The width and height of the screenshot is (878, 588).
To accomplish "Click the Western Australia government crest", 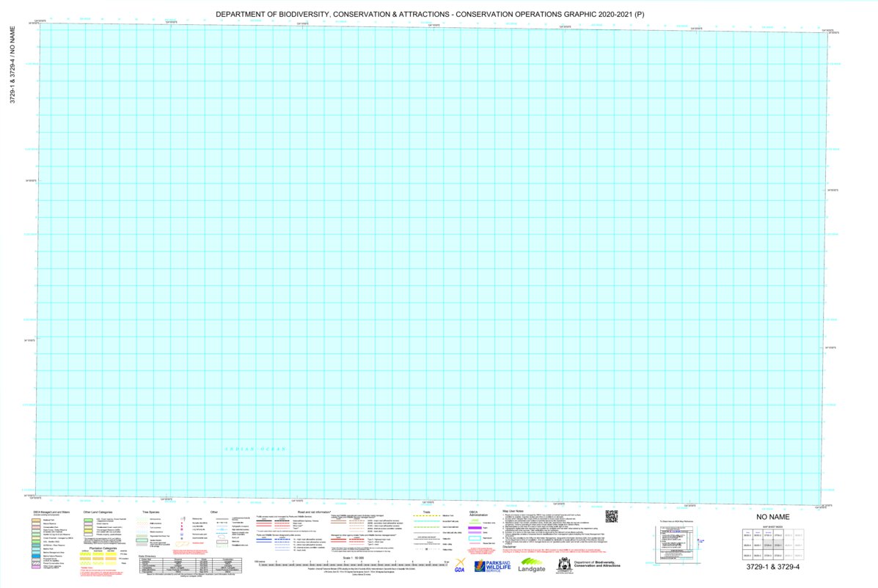I will [x=564, y=565].
